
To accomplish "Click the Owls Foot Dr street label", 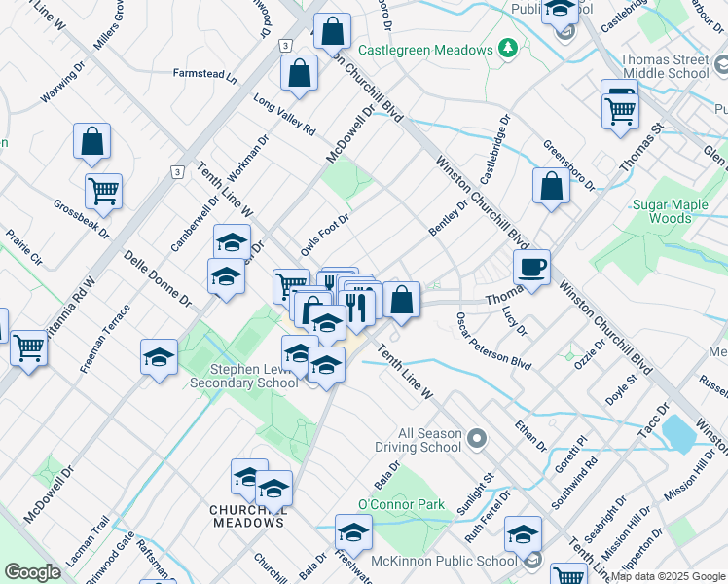I will coord(324,236).
